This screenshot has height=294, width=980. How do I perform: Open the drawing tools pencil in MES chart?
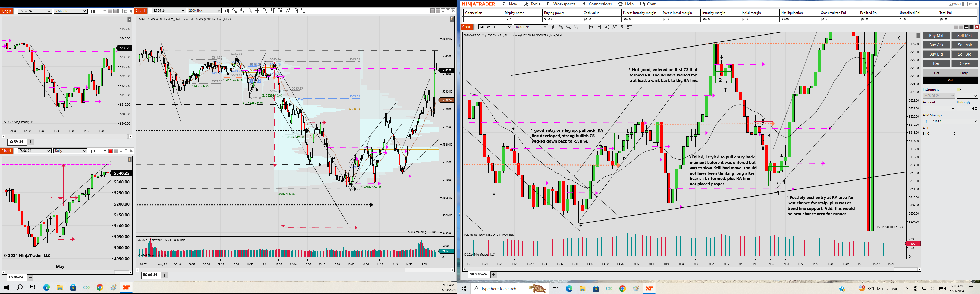561,27
